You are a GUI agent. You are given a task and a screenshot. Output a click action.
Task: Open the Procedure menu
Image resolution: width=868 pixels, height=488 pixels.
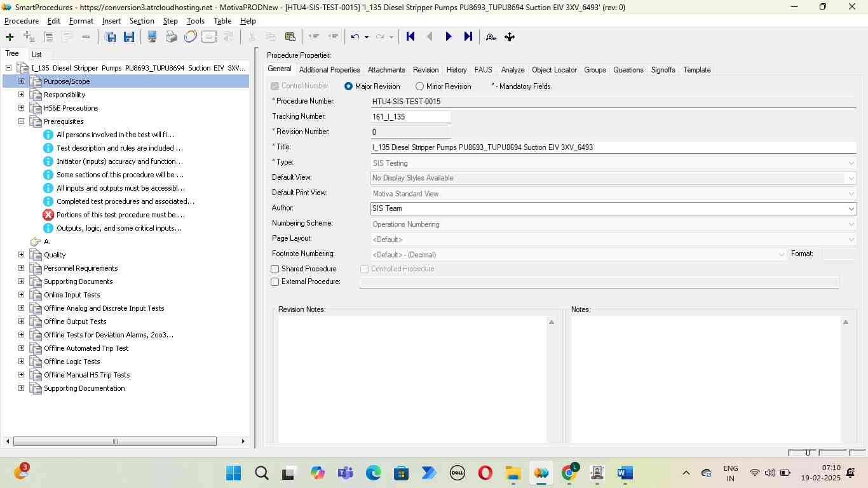pos(22,21)
